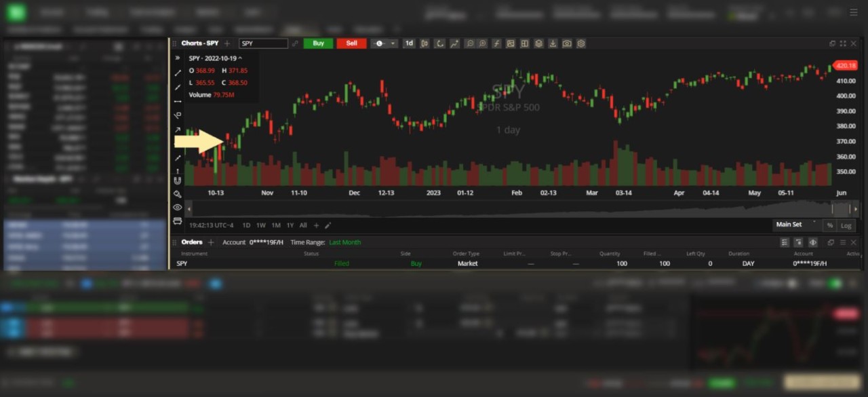Open the chart layout grid icon
This screenshot has height=397, width=868.
tap(524, 43)
